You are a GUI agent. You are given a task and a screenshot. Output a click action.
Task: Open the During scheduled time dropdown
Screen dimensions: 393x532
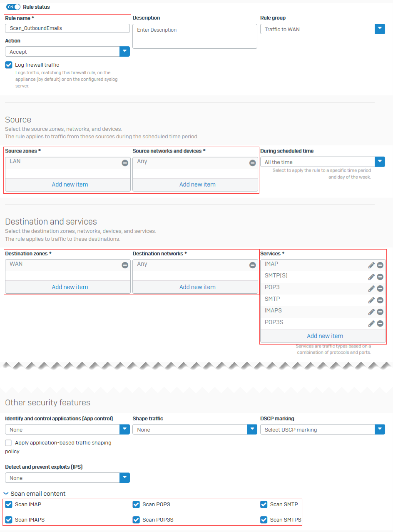(379, 162)
